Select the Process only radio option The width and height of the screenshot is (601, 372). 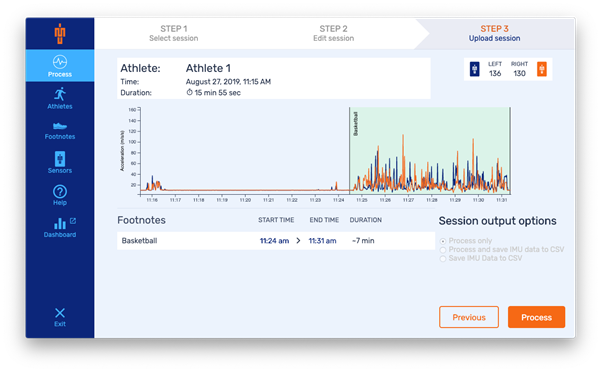coord(443,241)
